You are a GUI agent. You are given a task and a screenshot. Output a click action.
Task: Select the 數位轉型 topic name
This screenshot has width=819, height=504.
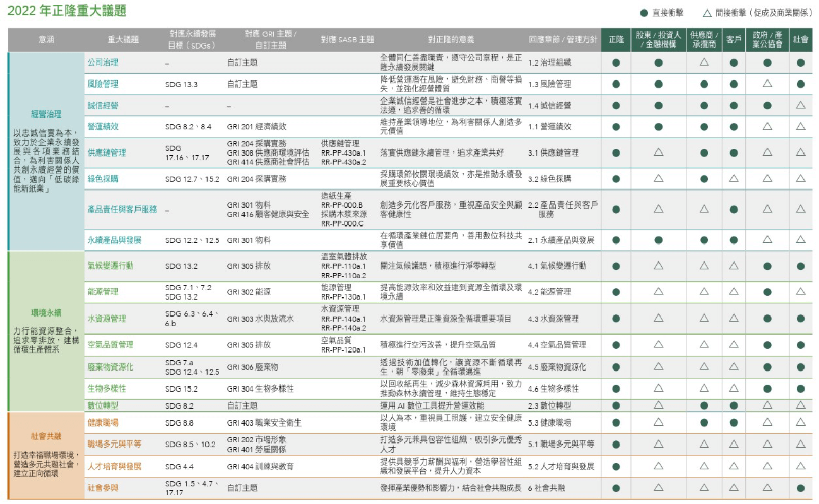click(x=103, y=406)
